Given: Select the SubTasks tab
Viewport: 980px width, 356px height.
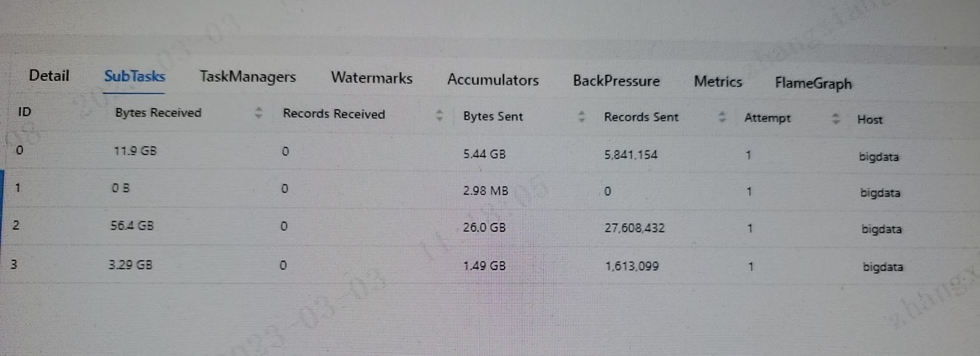Looking at the screenshot, I should pos(135,76).
